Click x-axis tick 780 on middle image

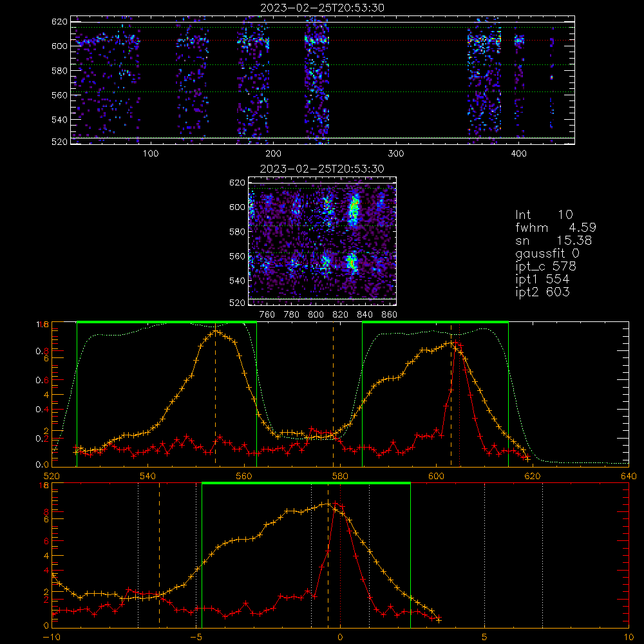(292, 315)
